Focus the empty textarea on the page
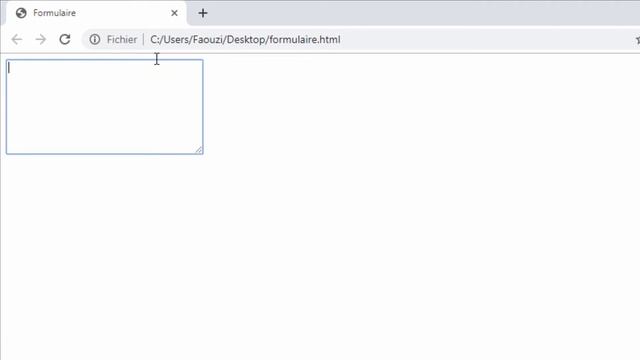640x360 pixels. pyautogui.click(x=104, y=107)
